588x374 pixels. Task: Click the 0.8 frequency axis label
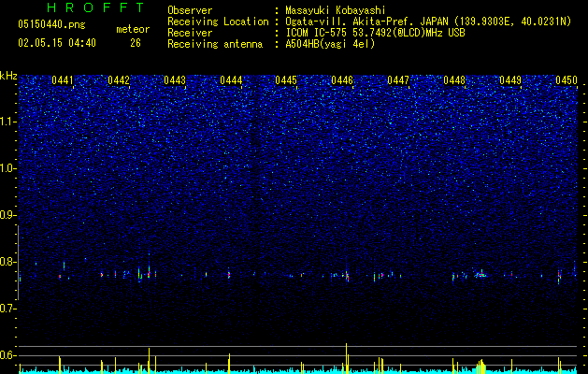pyautogui.click(x=8, y=262)
